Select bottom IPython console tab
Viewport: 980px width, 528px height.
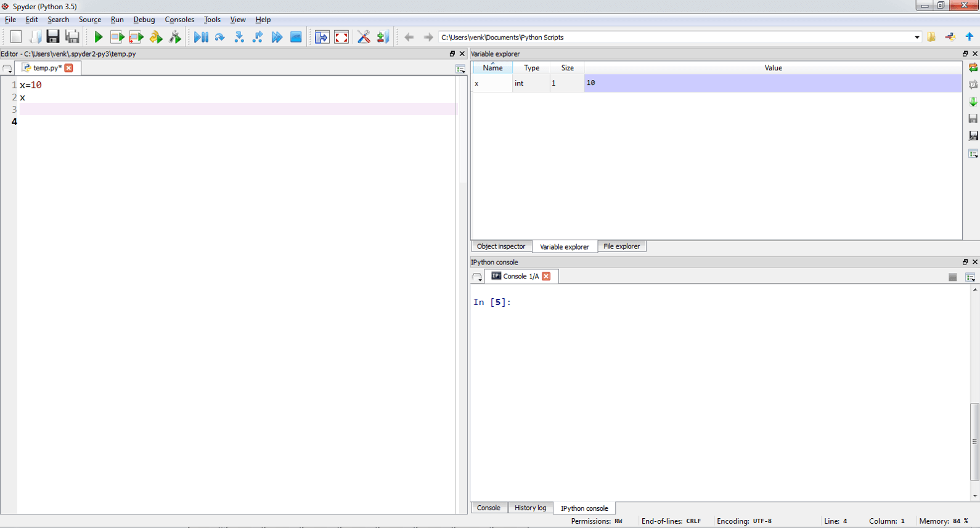584,508
